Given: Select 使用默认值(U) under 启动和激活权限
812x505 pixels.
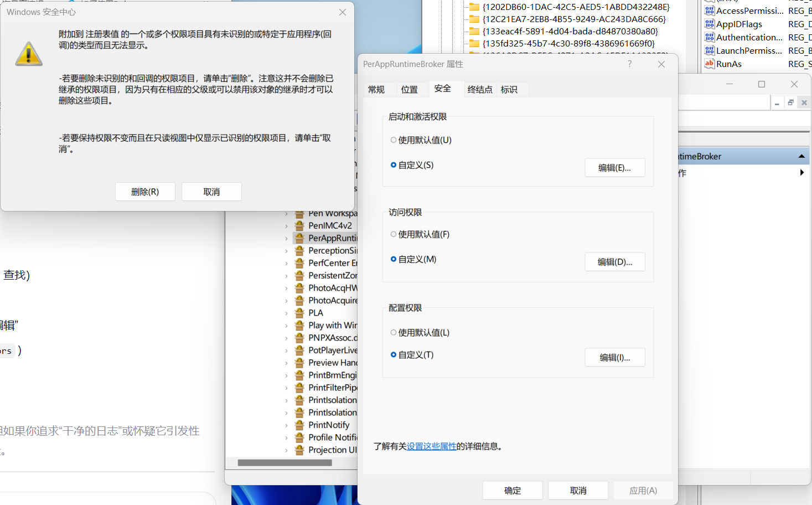Looking at the screenshot, I should coord(394,140).
